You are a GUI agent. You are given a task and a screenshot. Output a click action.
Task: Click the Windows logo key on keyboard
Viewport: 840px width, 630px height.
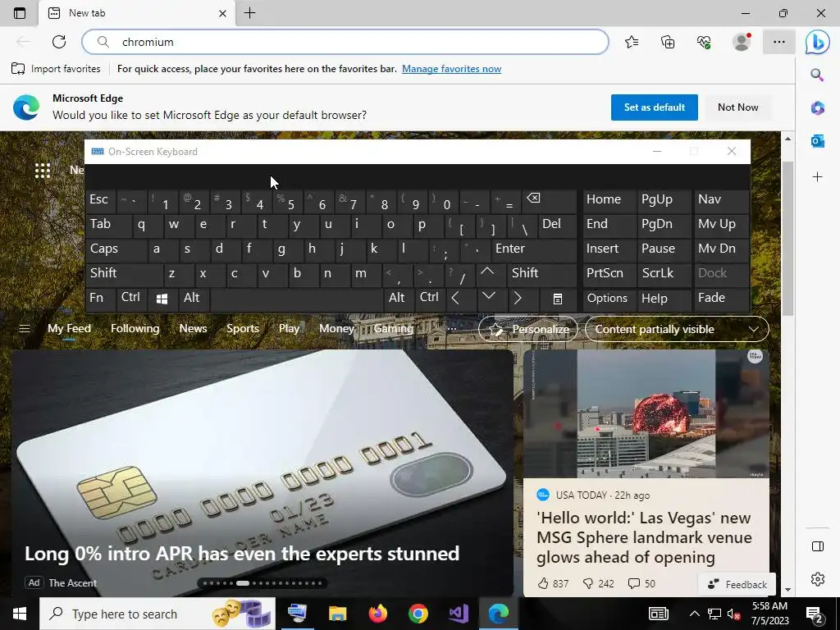pos(162,299)
